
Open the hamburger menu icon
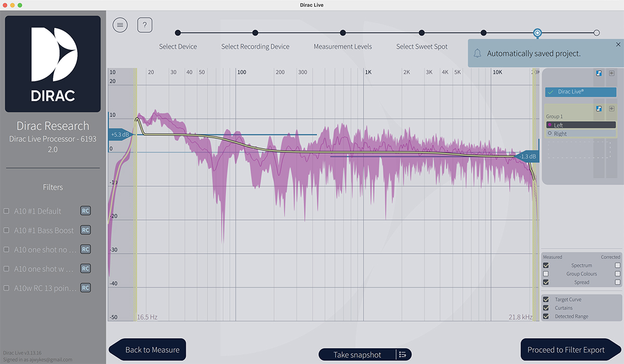[120, 24]
